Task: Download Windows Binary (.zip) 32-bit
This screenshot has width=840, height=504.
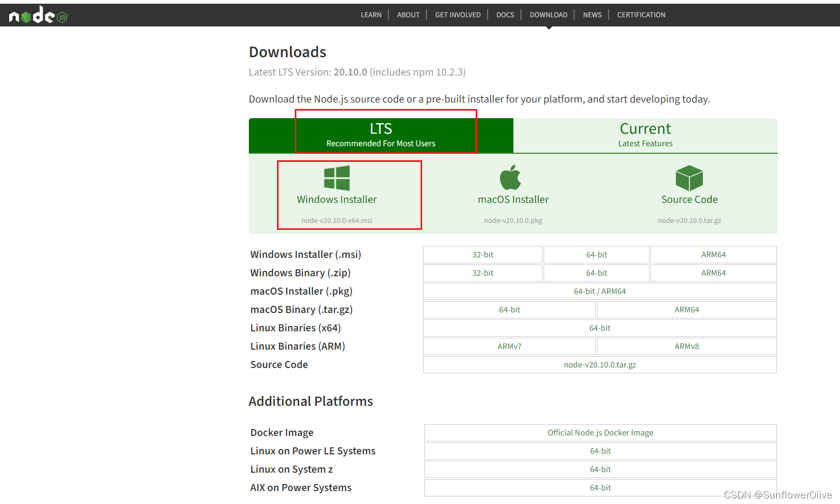Action: tap(483, 273)
